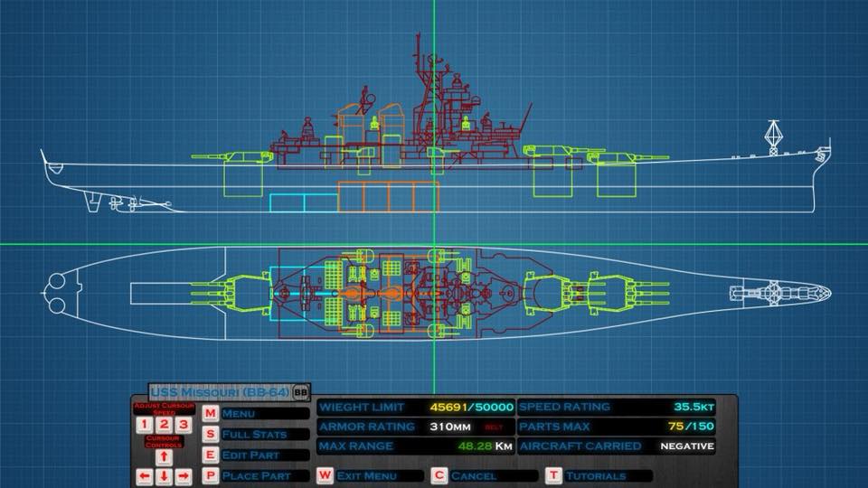Move cursor up with the up arrow
Screen dimensions: 868x488
(164, 457)
